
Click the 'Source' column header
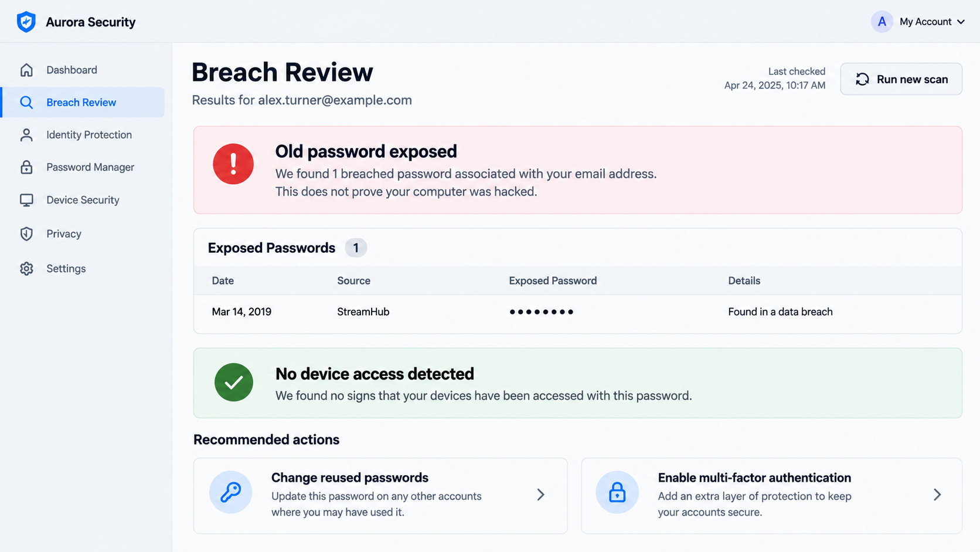point(353,281)
